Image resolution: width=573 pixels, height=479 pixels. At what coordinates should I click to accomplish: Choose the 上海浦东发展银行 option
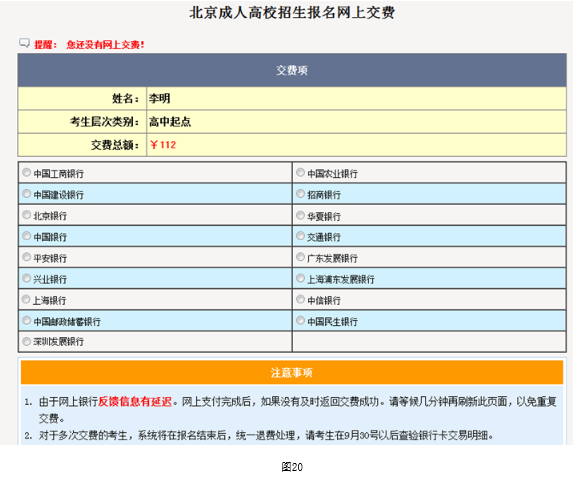(300, 278)
